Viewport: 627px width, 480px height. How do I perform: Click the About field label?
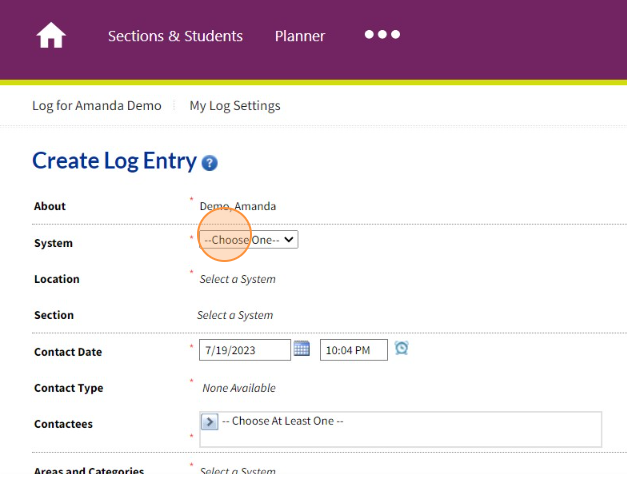[x=50, y=206]
